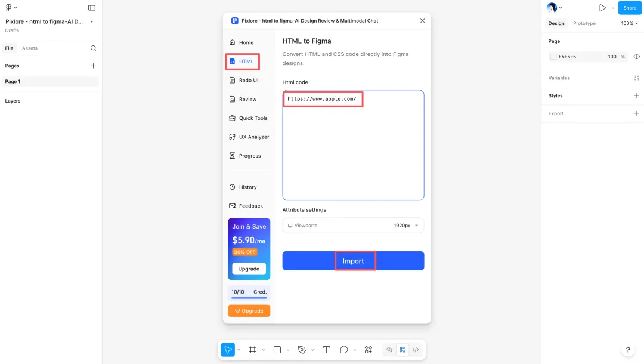Click the blue Import button
Viewport: 644px width, 364px height.
click(353, 261)
